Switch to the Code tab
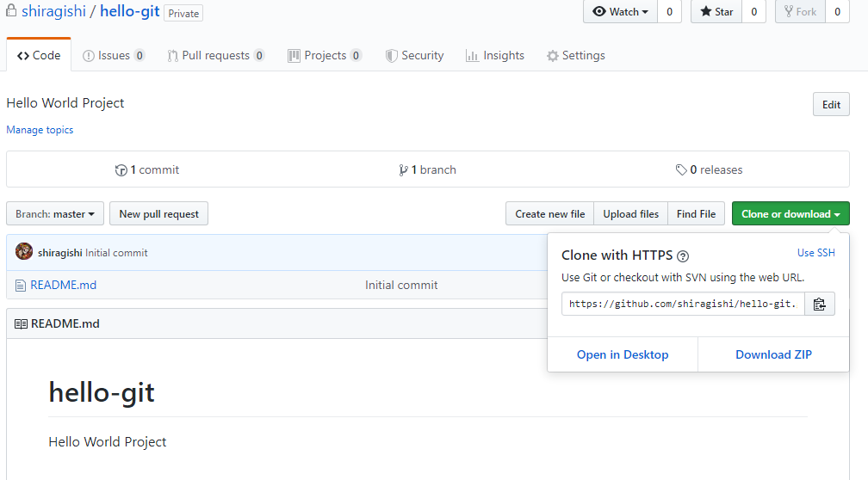868x480 pixels. [39, 55]
